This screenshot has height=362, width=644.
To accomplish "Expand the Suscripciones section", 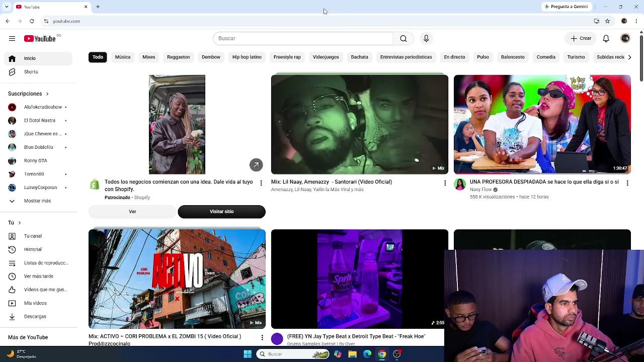I will [x=28, y=94].
